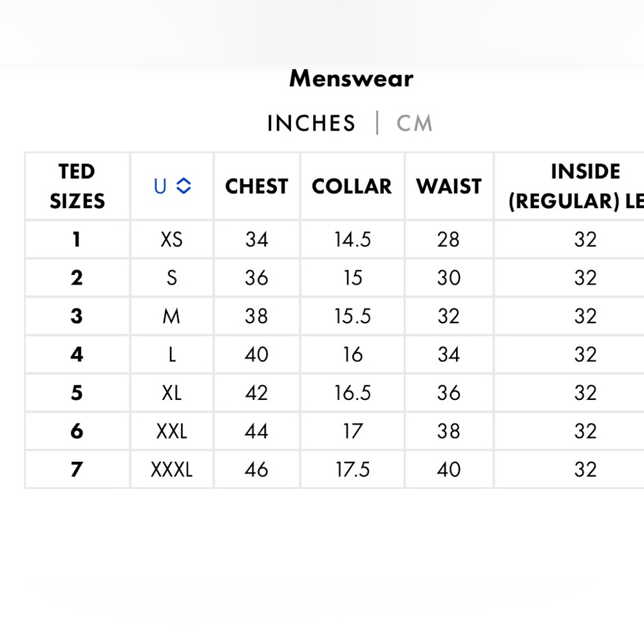Click the 14.5 collar value
The height and width of the screenshot is (644, 644).
point(352,240)
